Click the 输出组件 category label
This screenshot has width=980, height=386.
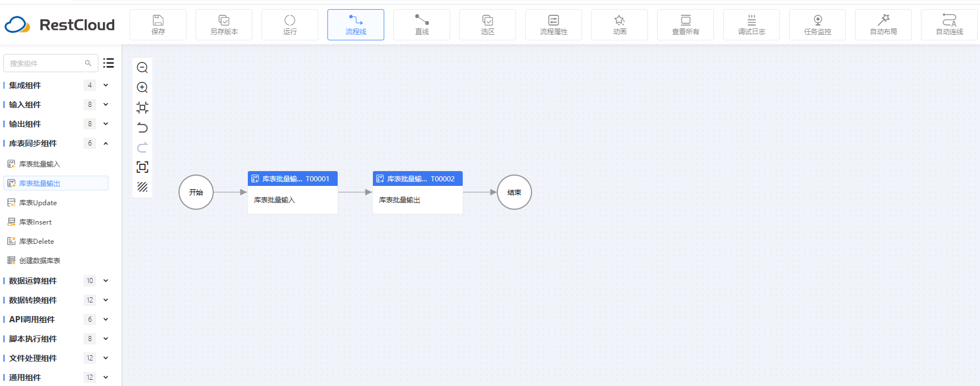pyautogui.click(x=25, y=124)
